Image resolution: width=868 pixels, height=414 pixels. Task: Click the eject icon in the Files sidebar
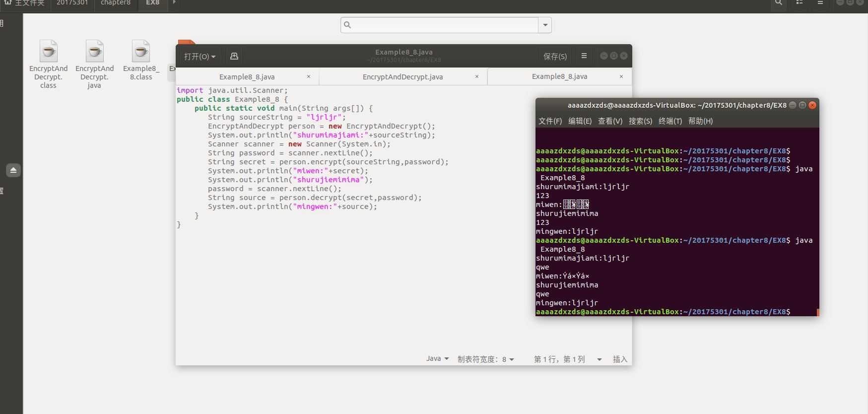(x=13, y=170)
